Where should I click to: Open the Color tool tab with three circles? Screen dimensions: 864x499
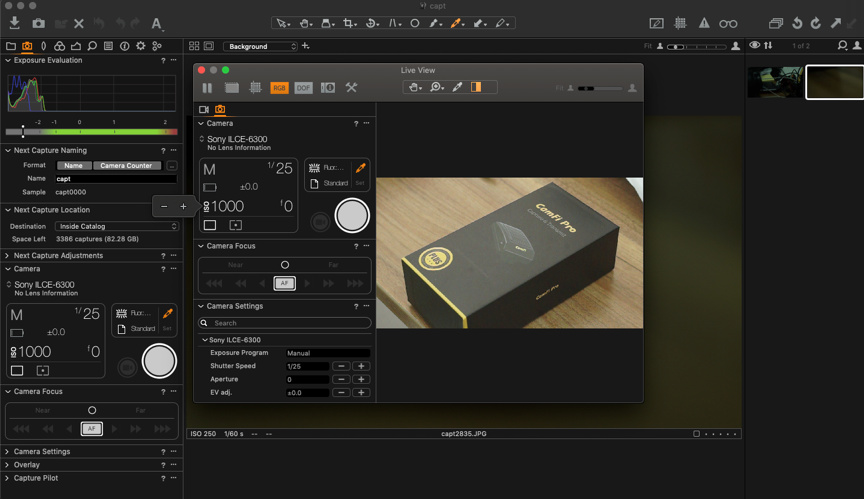coord(60,46)
